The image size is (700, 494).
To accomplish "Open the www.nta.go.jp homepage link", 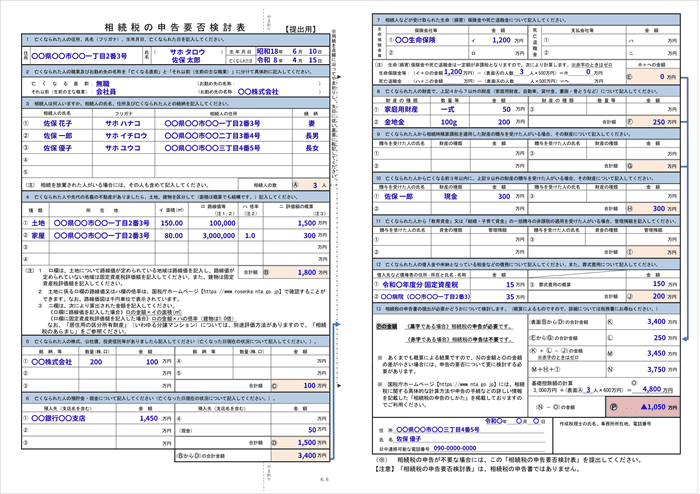I will click(467, 384).
